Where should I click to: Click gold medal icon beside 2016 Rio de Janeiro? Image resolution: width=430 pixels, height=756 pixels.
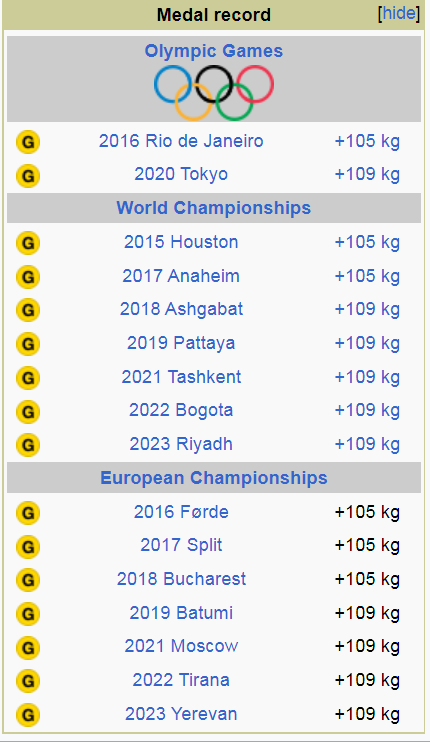(x=28, y=142)
